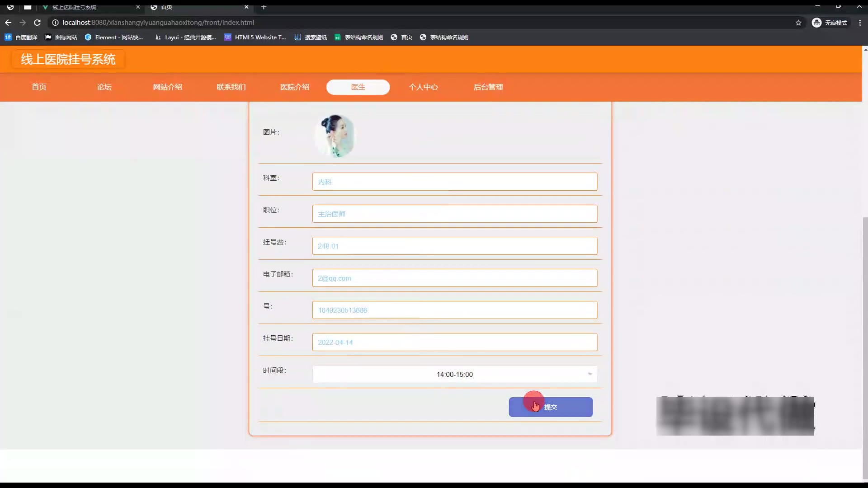Open new tab with plus icon
Screen dimensions: 868x488
(x=264, y=7)
